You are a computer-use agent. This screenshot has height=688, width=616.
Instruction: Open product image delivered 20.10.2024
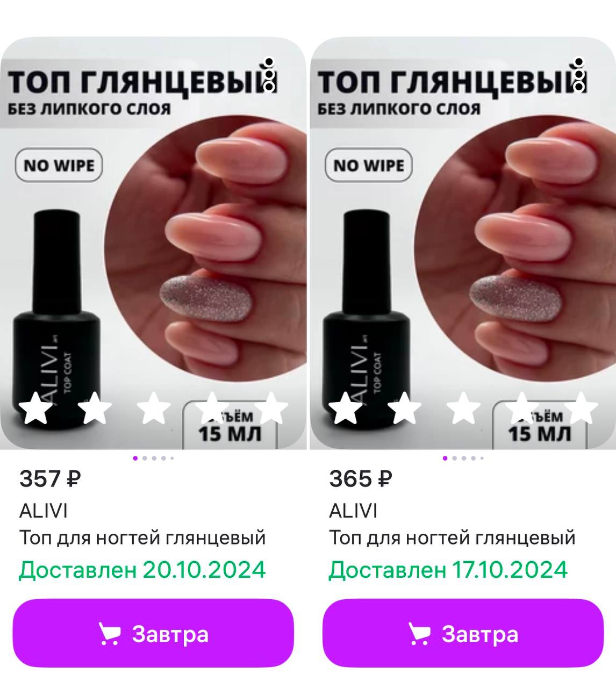tap(153, 243)
